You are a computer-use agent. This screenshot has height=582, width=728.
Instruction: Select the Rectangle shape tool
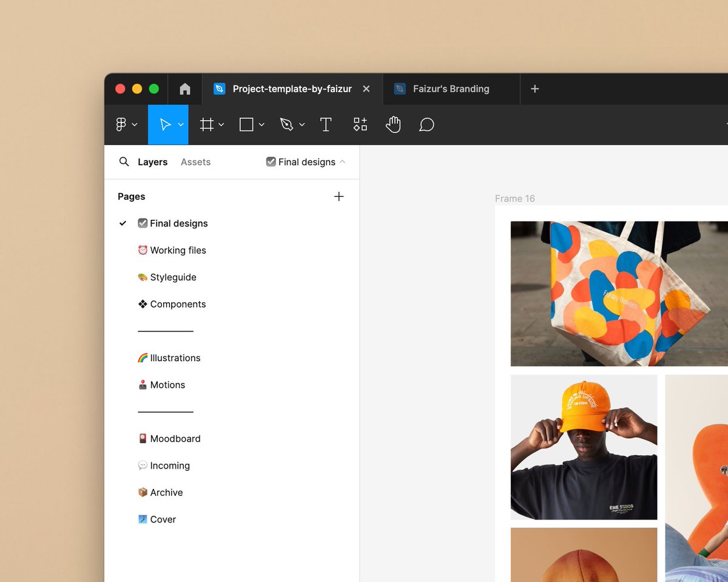pos(246,124)
